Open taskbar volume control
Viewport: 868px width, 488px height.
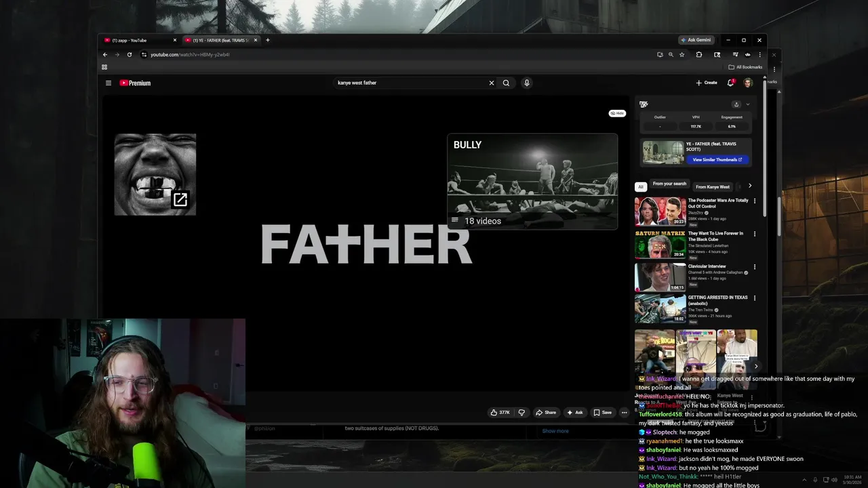833,480
